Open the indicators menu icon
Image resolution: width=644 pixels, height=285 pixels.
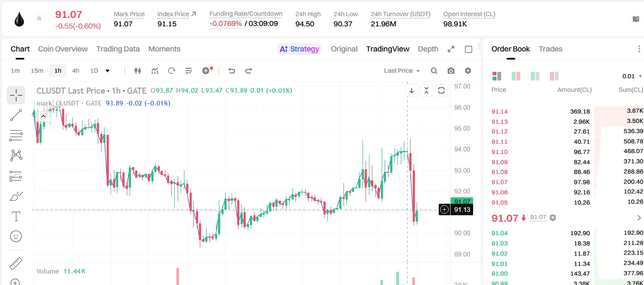pos(155,71)
